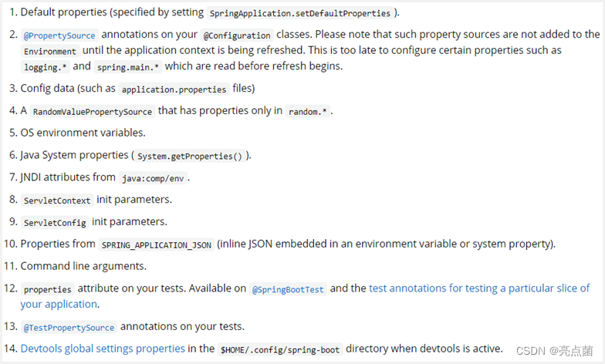This screenshot has height=364, width=605.
Task: Click the 'your application' link text
Action: coord(59,304)
